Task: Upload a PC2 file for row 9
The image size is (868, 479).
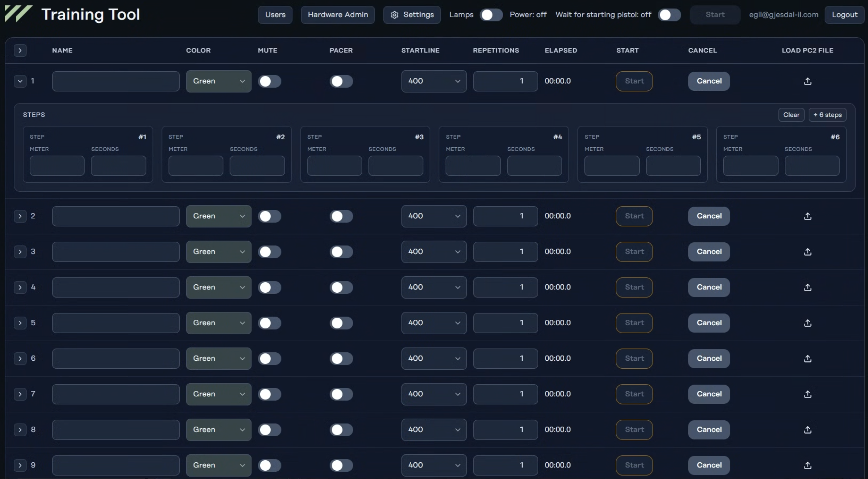Action: (x=807, y=465)
